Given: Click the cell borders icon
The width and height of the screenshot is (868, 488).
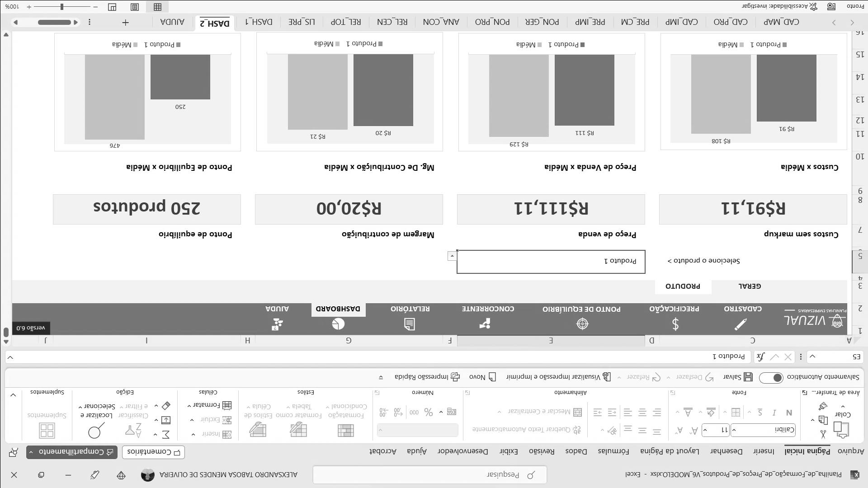Looking at the screenshot, I should pos(736,413).
